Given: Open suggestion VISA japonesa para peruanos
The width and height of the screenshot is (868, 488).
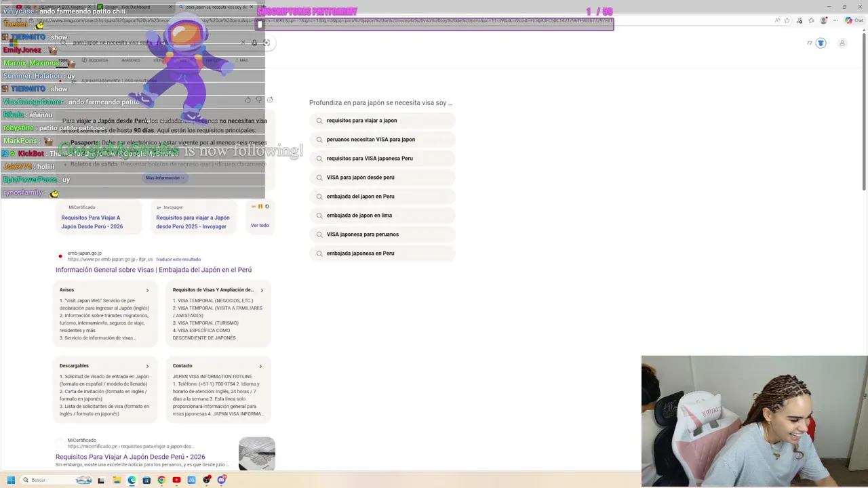Looking at the screenshot, I should tap(382, 235).
